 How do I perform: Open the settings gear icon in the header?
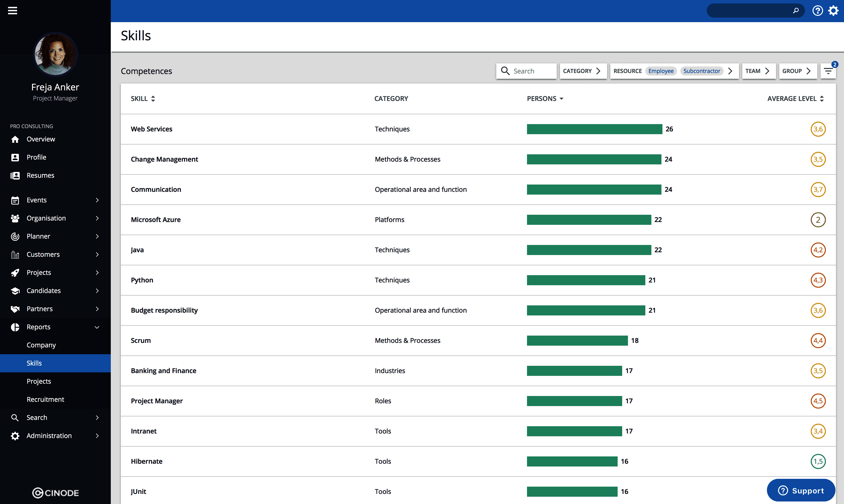point(833,11)
